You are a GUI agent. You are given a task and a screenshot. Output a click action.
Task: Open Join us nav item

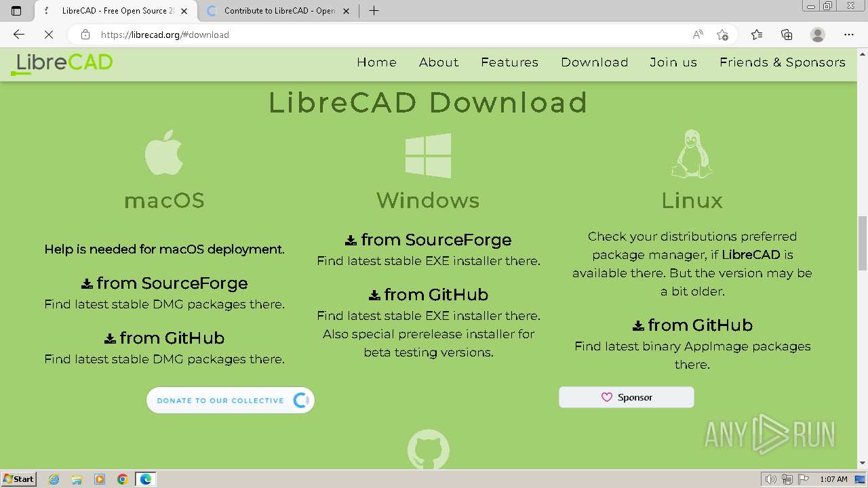pos(673,62)
